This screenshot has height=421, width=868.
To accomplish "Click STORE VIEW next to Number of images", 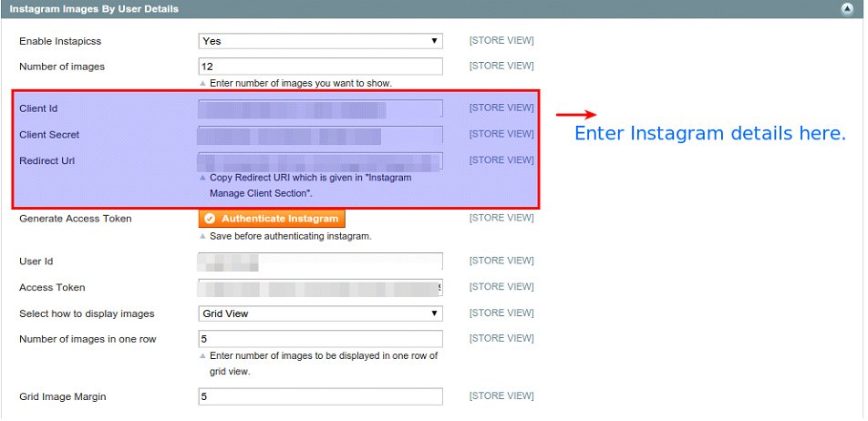I will click(x=501, y=66).
